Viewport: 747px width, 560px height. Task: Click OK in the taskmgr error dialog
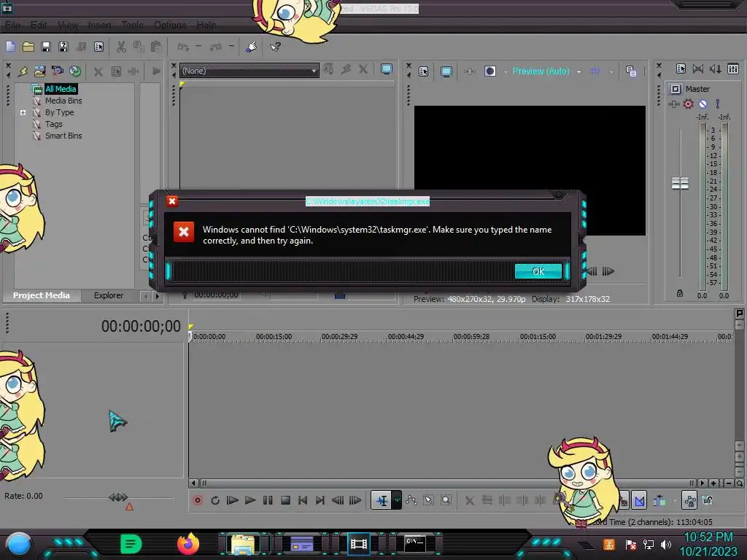click(x=538, y=271)
